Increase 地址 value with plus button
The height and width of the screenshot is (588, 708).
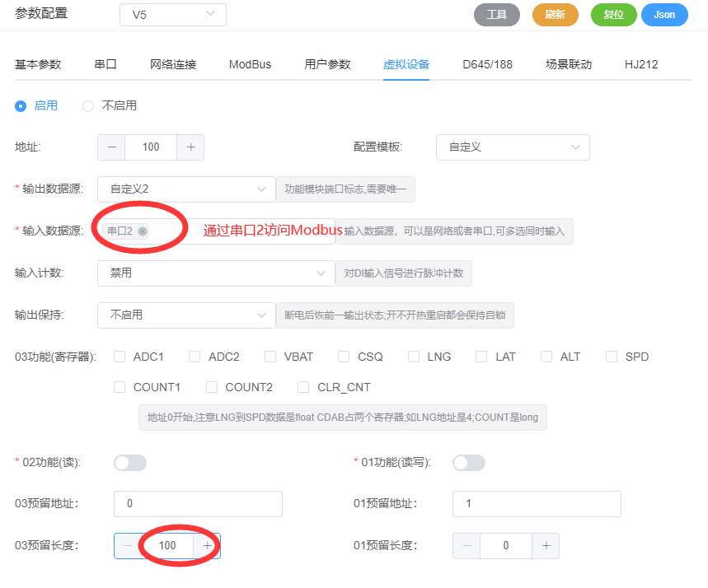point(190,147)
